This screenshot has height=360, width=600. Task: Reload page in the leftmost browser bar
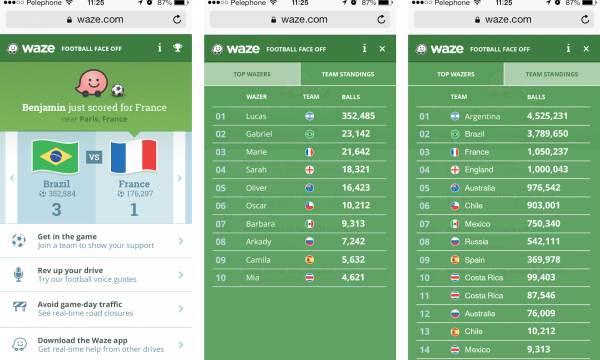coord(177,20)
